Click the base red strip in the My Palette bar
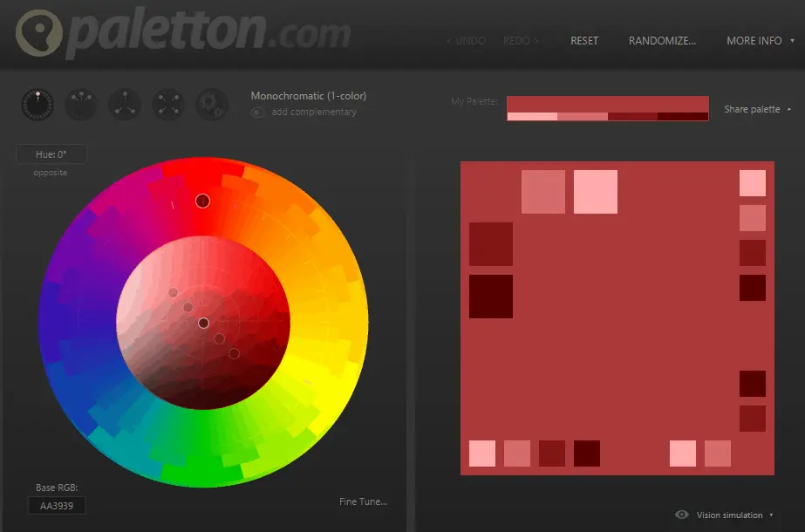This screenshot has width=805, height=532. pos(608,105)
